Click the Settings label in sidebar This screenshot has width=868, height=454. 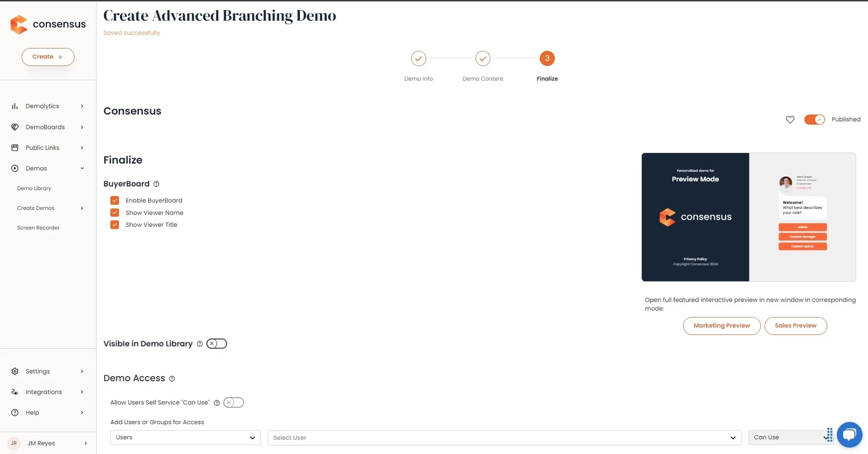pyautogui.click(x=38, y=372)
